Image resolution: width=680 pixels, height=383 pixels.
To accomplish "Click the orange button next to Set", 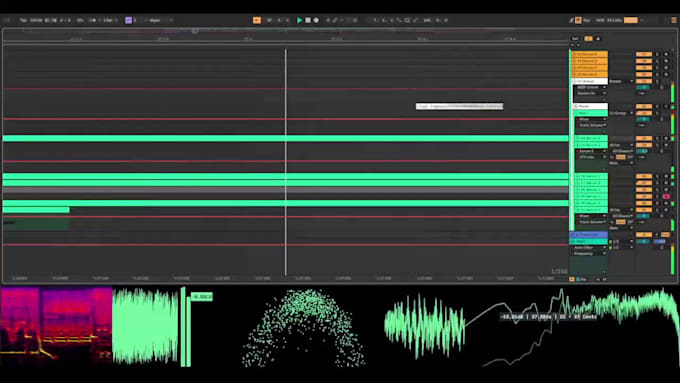I will [588, 39].
